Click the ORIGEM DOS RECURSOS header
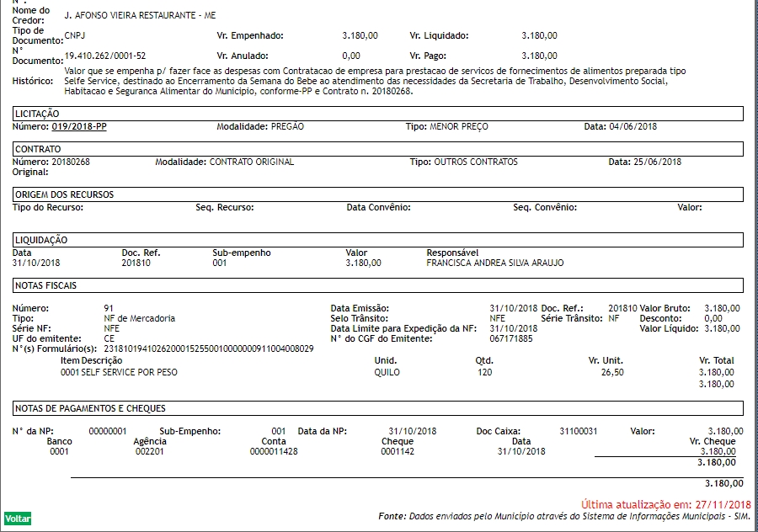 378,194
